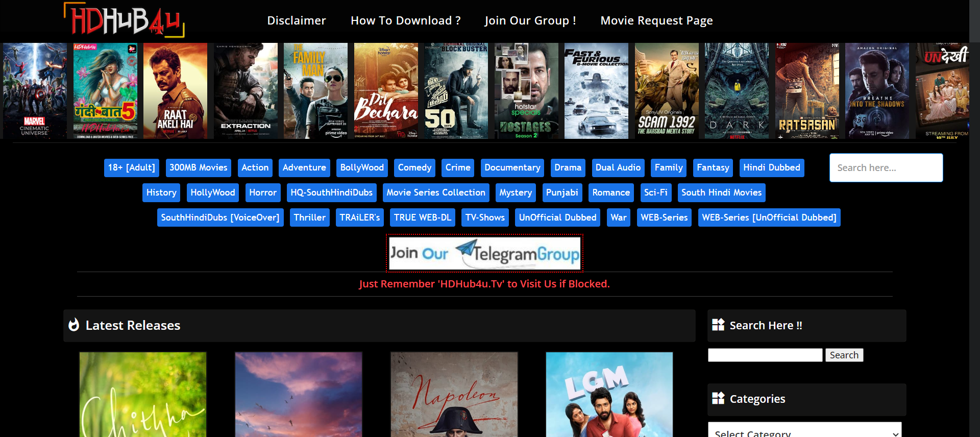Open the Join Our Telegram Group banner
980x437 pixels.
click(484, 253)
